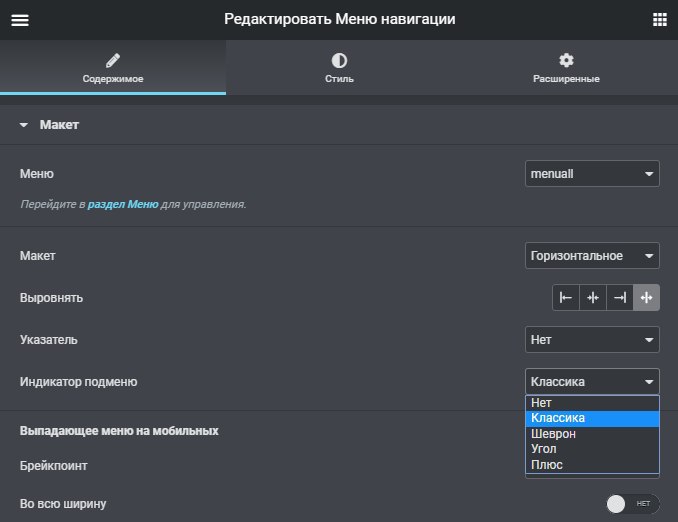This screenshot has width=678, height=522.
Task: Select center alignment icon
Action: (593, 298)
